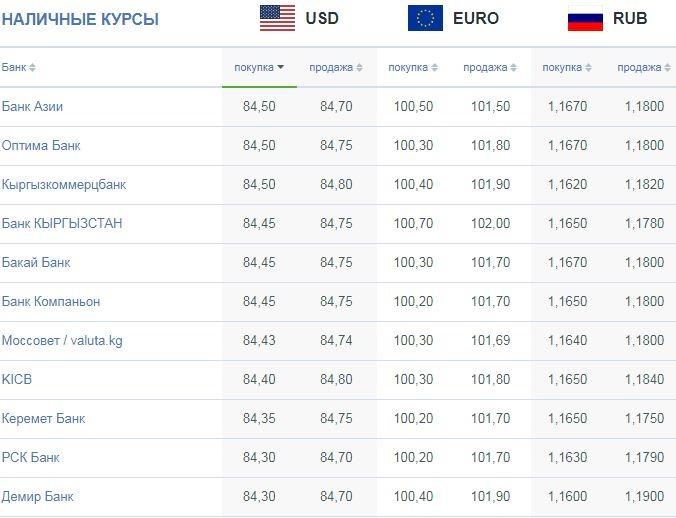Viewport: 676px width, 518px height.
Task: Sort by EURO покупка column
Action: click(x=413, y=68)
